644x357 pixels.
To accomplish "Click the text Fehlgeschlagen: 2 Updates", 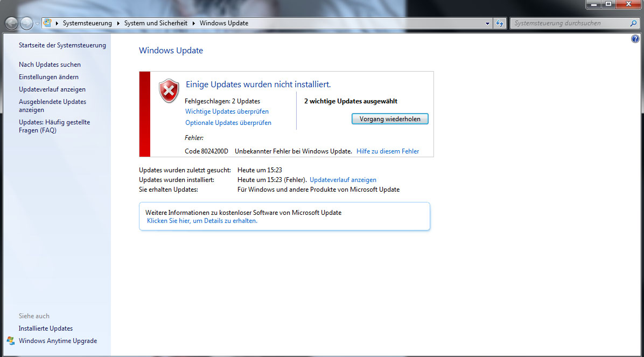I will (x=222, y=101).
